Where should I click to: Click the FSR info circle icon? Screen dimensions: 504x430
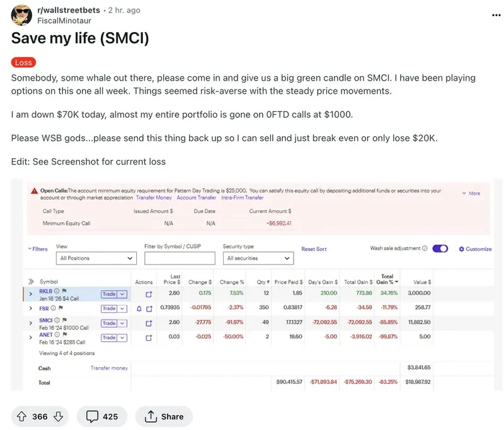click(x=54, y=308)
